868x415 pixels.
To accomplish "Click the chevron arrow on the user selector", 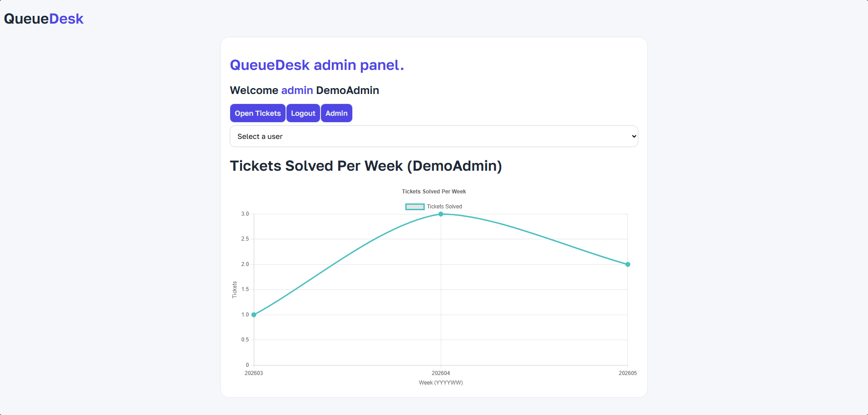I will click(634, 136).
